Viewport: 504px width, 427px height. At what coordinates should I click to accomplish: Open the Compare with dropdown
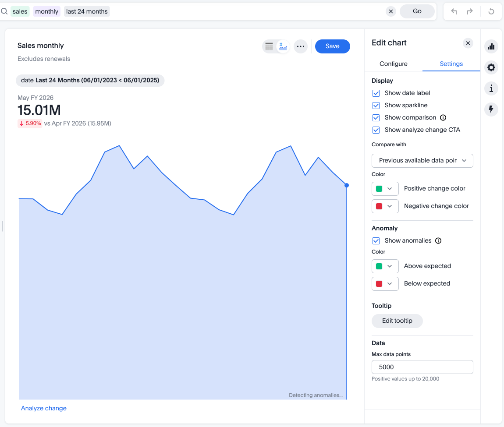[422, 161]
